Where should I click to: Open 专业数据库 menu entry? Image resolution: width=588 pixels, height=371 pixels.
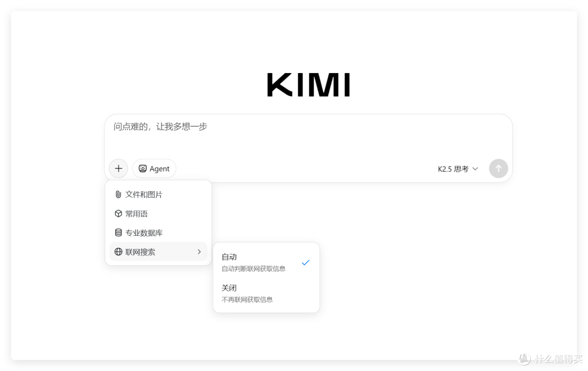pos(158,233)
